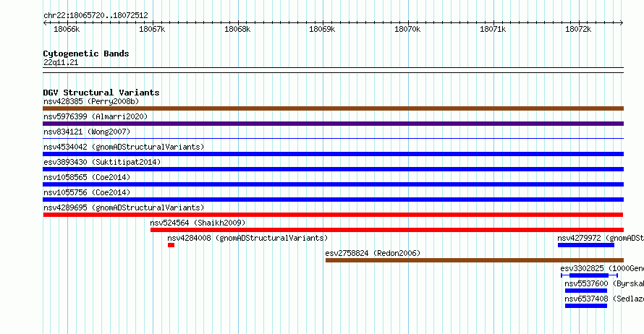The width and height of the screenshot is (644, 334).
Task: Click the 18066k ruler position
Action: (x=67, y=29)
